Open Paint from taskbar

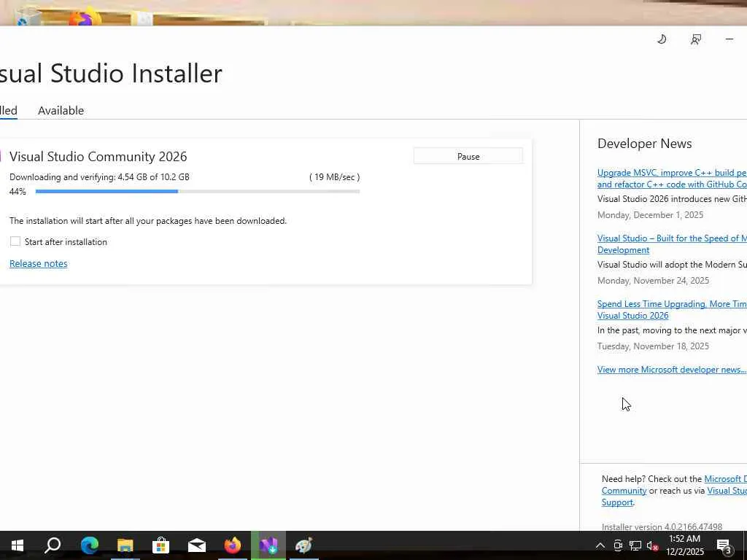coord(304,545)
